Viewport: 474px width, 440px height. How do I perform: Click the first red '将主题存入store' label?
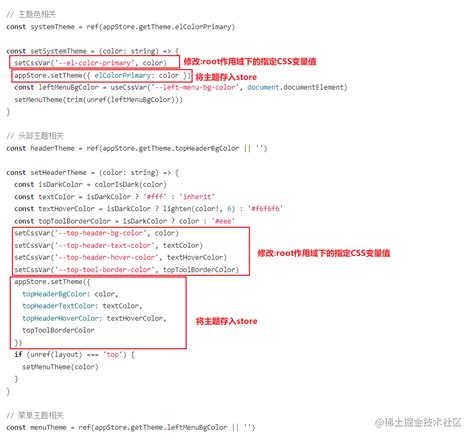click(226, 77)
